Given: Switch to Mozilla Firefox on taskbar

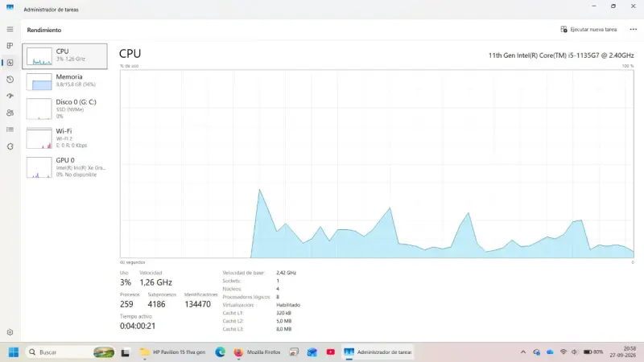Looking at the screenshot, I should click(x=257, y=352).
